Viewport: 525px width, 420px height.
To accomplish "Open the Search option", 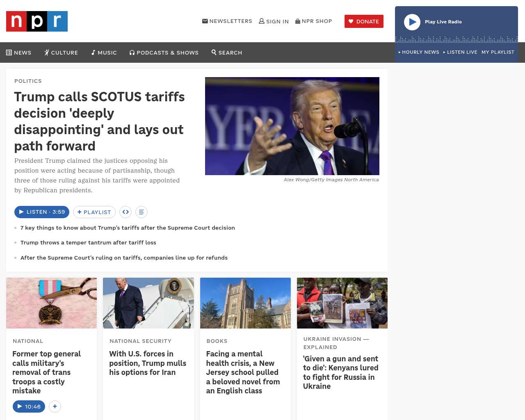I will 227,52.
